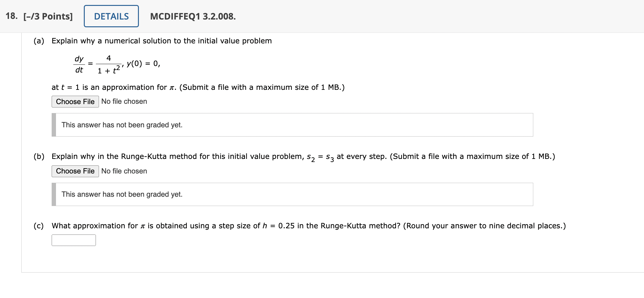Click the dy/dt fraction in the equation
Image resolution: width=644 pixels, height=298 pixels.
(x=79, y=64)
